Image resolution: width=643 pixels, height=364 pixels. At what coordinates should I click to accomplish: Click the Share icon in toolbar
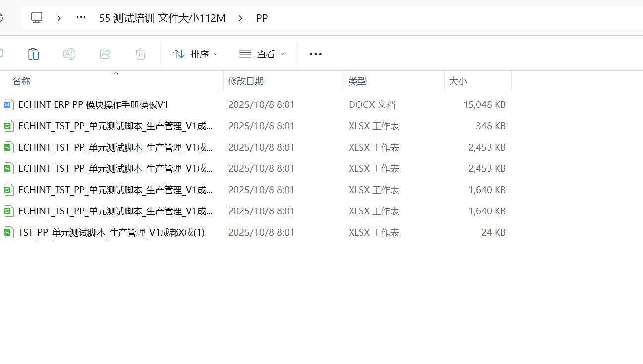105,54
